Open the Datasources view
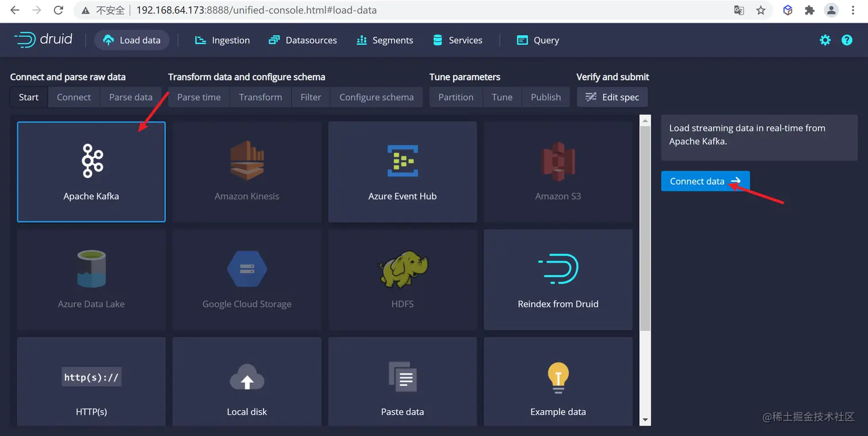This screenshot has height=436, width=868. click(x=303, y=40)
